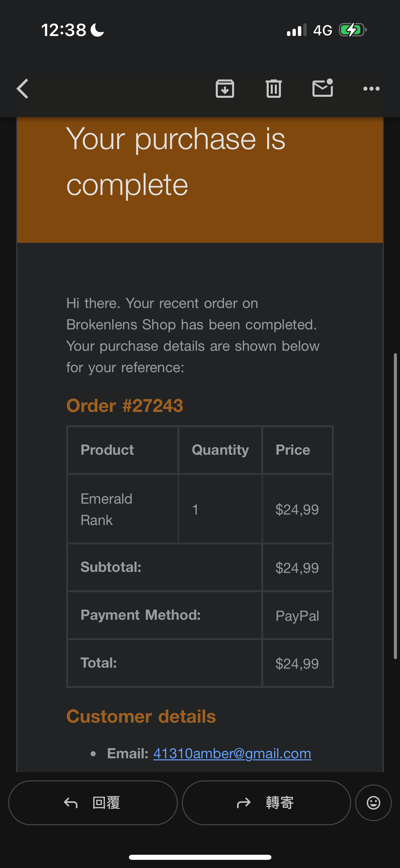This screenshot has height=868, width=400.
Task: Tap the 4G signal indicator
Action: pos(322,30)
